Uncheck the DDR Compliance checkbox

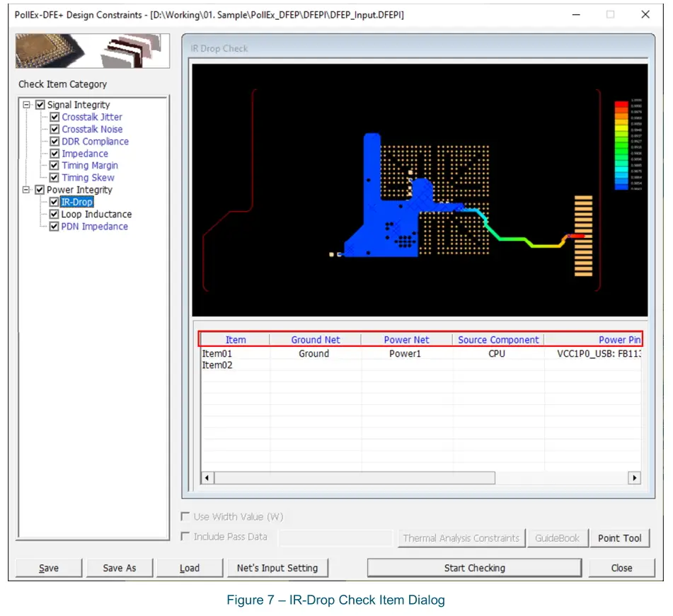[54, 142]
